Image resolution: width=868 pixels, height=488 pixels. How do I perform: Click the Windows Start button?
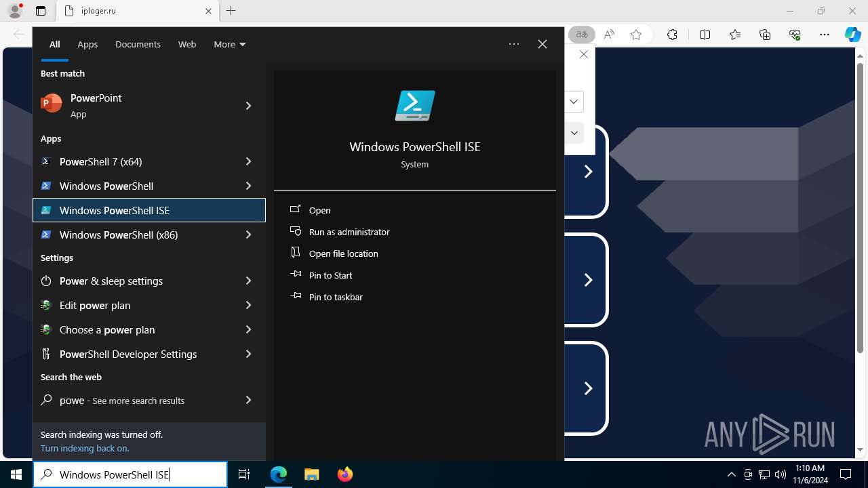pos(16,474)
